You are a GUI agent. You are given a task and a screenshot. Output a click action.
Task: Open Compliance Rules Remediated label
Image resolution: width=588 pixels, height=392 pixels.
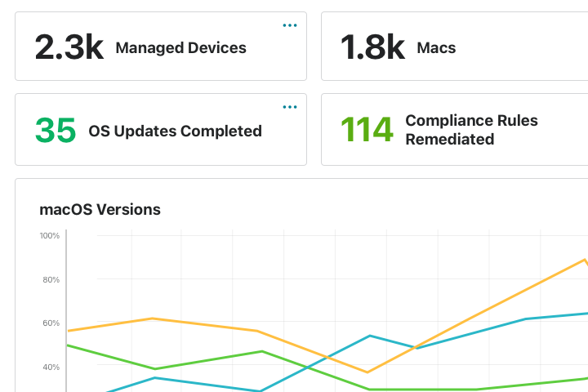point(471,130)
